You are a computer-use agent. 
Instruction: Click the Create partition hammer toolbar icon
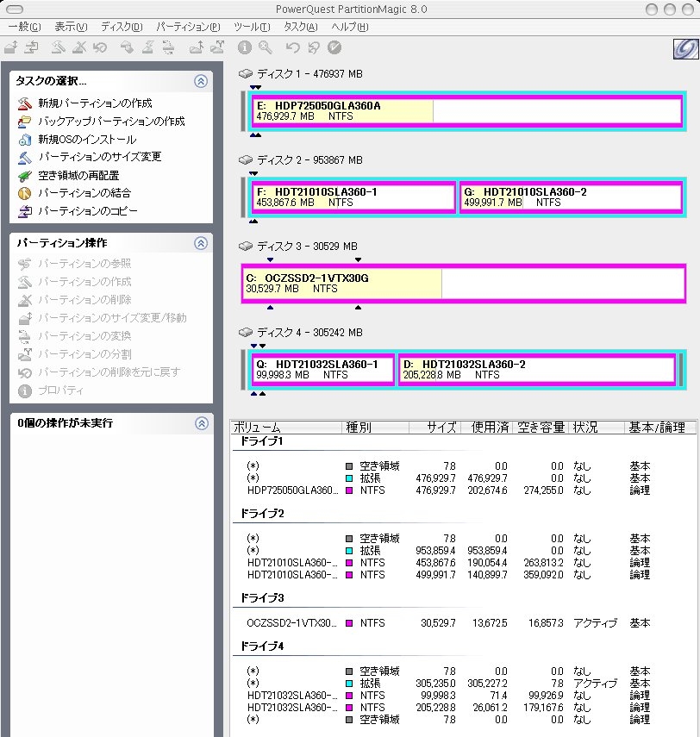point(59,47)
